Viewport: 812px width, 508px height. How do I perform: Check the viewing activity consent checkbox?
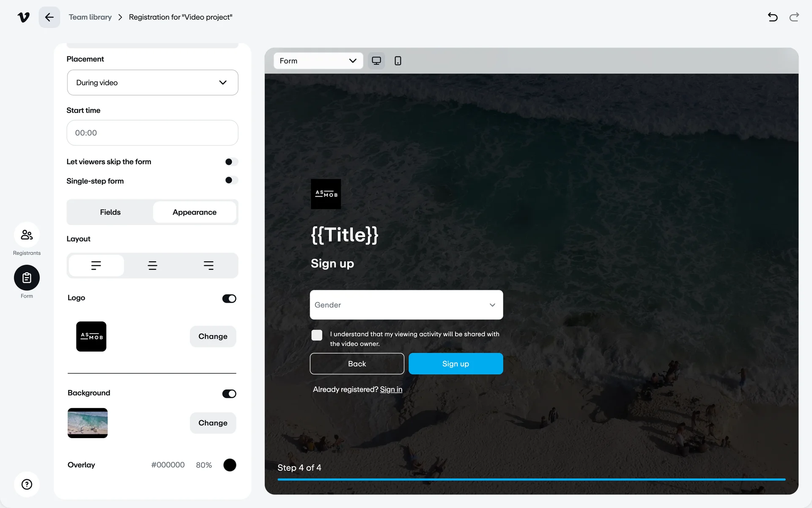pos(317,335)
